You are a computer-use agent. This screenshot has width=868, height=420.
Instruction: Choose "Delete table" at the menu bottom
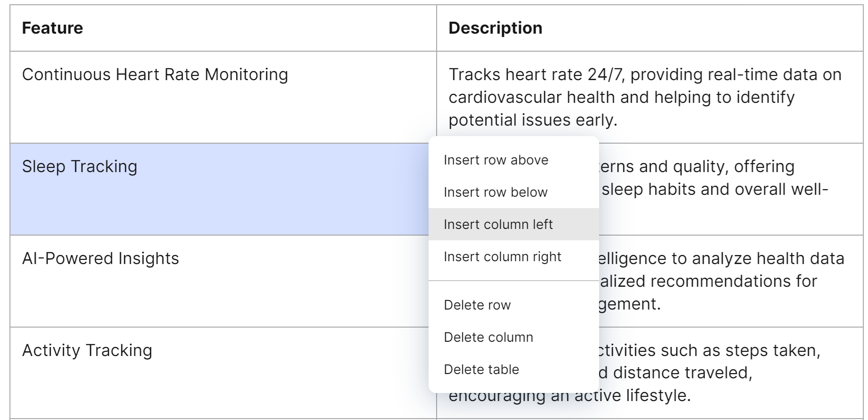(481, 369)
